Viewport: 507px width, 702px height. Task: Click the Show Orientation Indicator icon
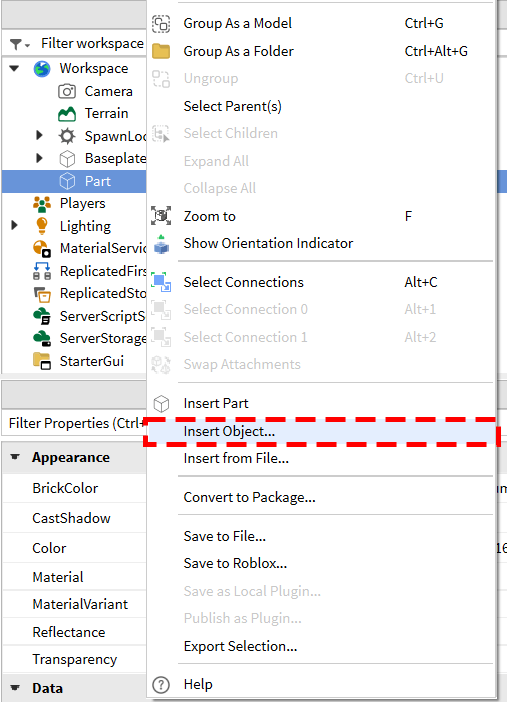point(161,244)
